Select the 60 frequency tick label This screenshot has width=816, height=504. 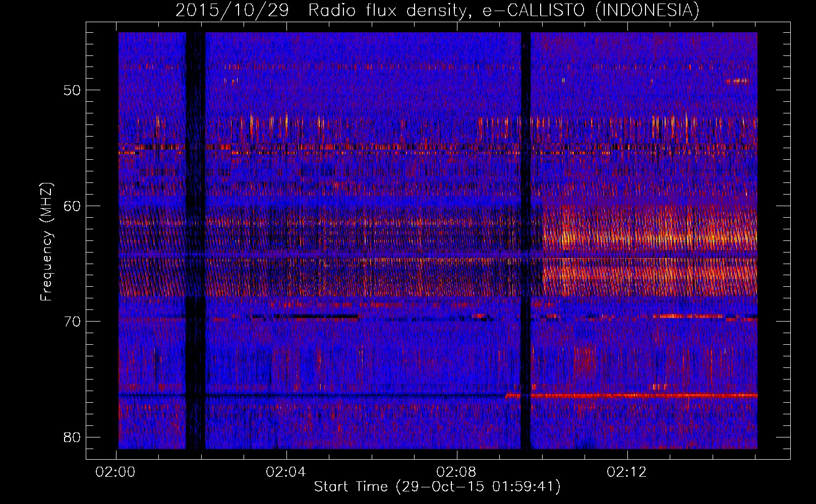(73, 206)
